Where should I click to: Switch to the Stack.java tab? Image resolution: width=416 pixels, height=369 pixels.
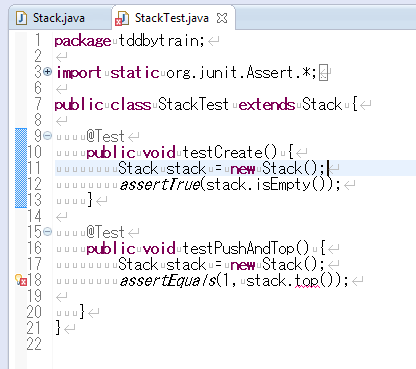click(x=59, y=18)
